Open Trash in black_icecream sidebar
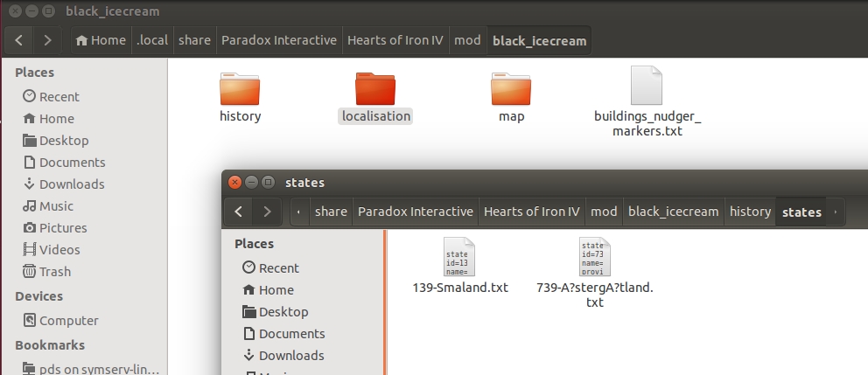Viewport: 868px width, 375px height. pyautogui.click(x=47, y=272)
